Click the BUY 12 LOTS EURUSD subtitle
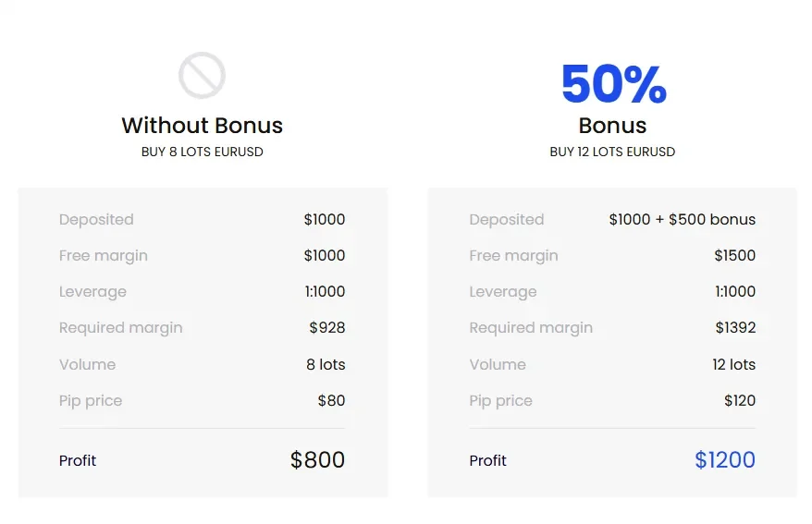This screenshot has width=812, height=524. click(612, 152)
